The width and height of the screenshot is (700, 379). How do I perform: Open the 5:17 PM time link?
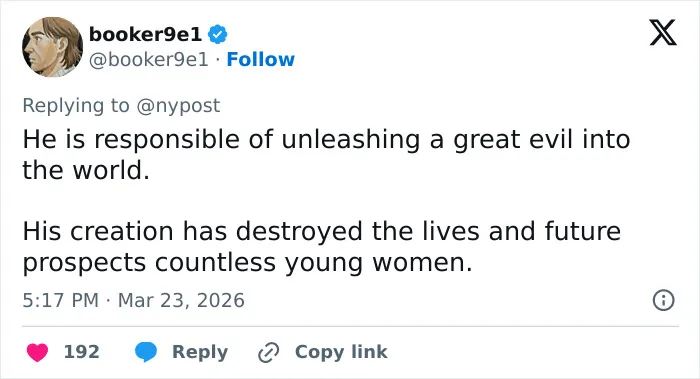(x=61, y=300)
